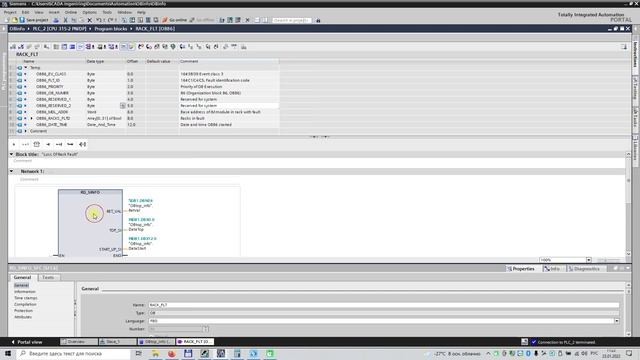This screenshot has height=360, width=640.
Task: Open the Project menu
Action: (10, 12)
